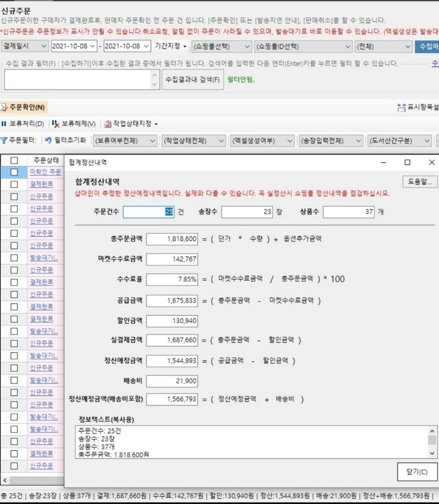
Task: Click the 상품수 field showing 37
Action: (349, 212)
